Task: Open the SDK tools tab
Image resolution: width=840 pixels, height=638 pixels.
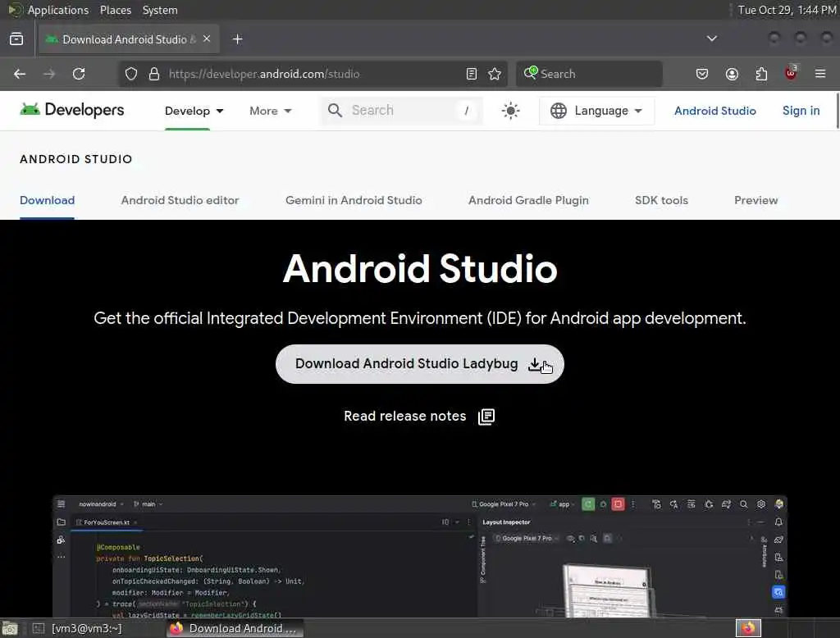Action: tap(661, 200)
